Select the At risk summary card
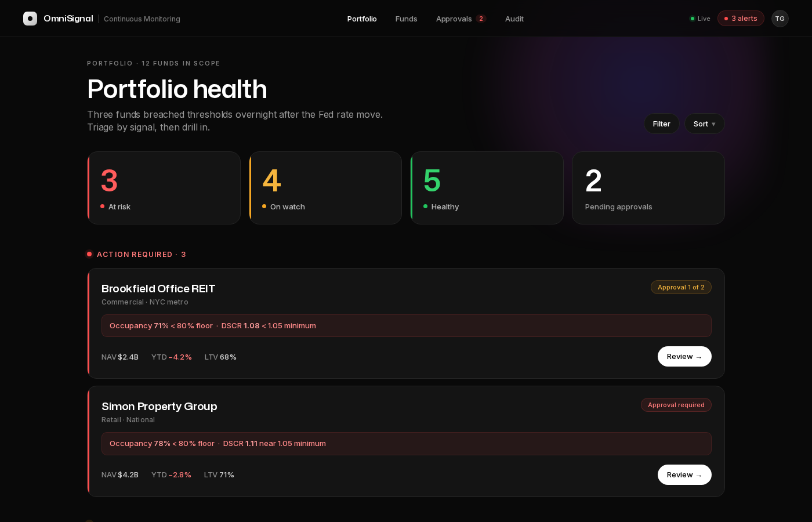 click(164, 188)
